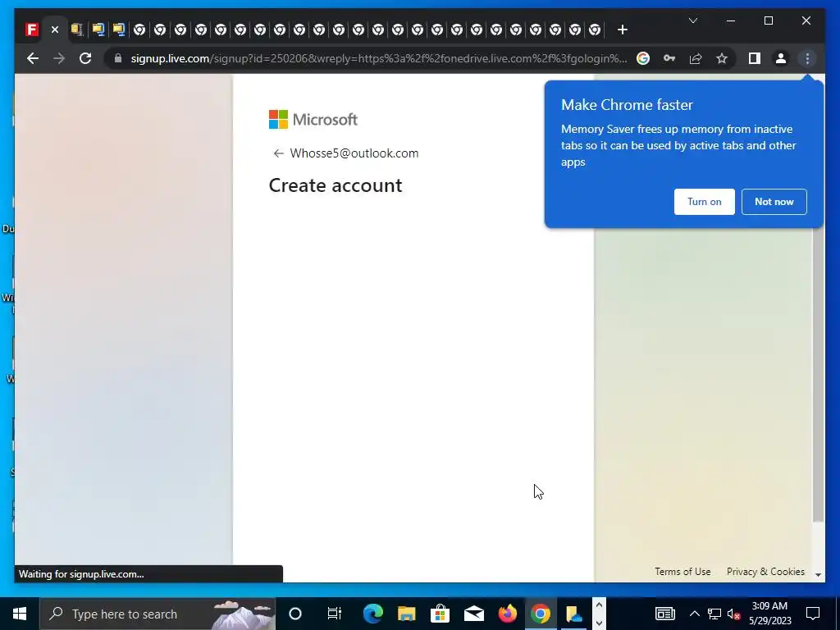Share this page using the share icon

point(696,58)
